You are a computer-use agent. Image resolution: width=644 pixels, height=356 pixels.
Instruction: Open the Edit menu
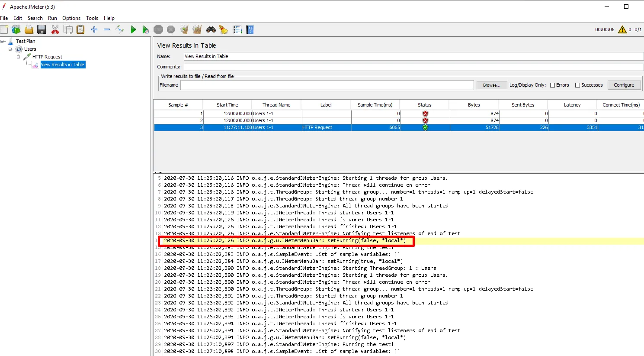pyautogui.click(x=18, y=18)
